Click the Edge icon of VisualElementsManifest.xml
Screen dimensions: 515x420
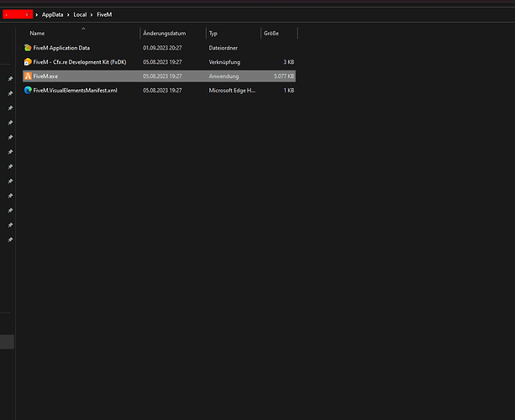click(x=28, y=90)
